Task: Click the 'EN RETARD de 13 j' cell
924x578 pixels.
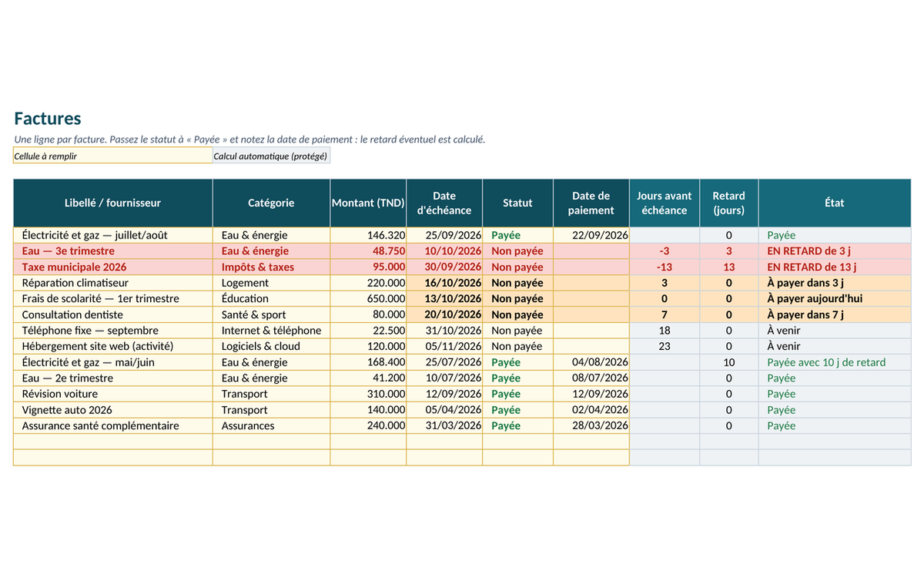Action: coord(835,267)
